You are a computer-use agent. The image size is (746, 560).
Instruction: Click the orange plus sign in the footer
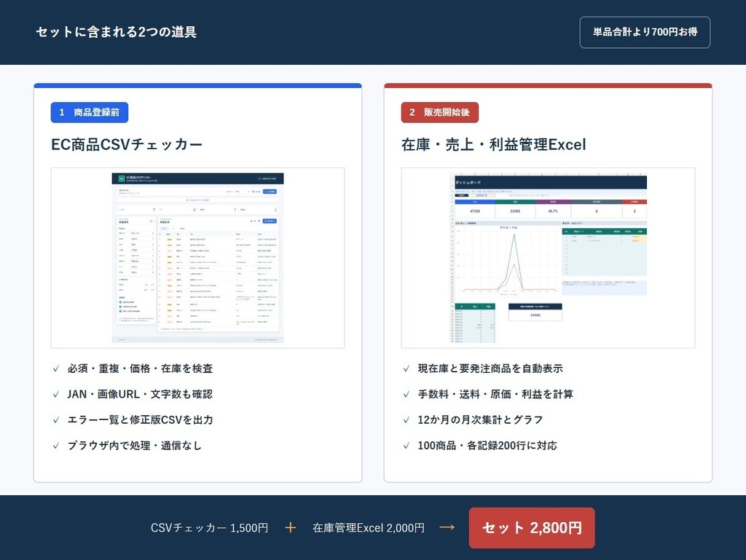point(290,528)
